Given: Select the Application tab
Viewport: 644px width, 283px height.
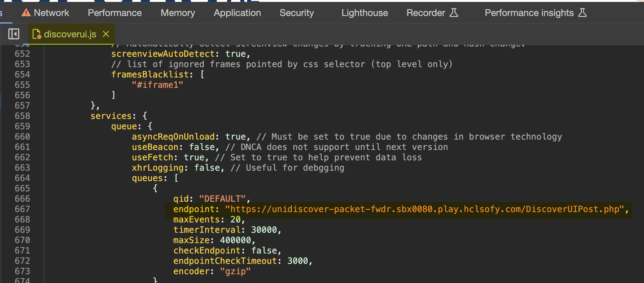Looking at the screenshot, I should [237, 13].
